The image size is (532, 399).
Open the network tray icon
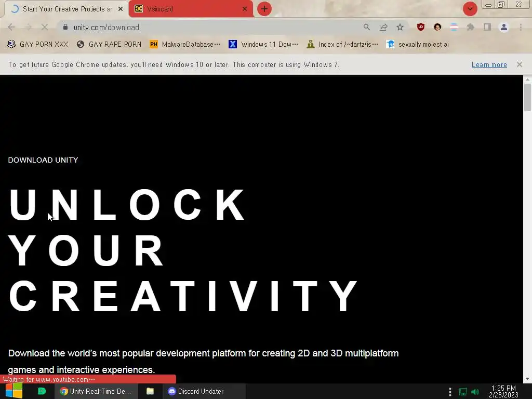tap(463, 392)
